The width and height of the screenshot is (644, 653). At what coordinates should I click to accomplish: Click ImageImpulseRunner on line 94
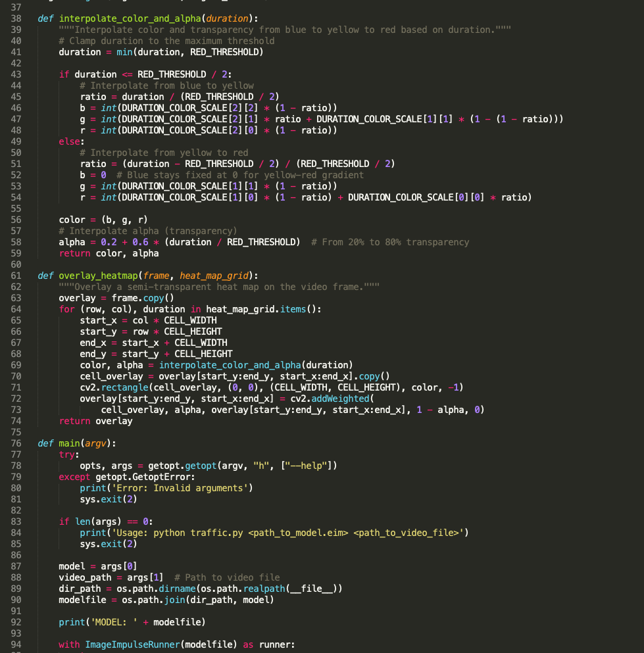(x=132, y=644)
